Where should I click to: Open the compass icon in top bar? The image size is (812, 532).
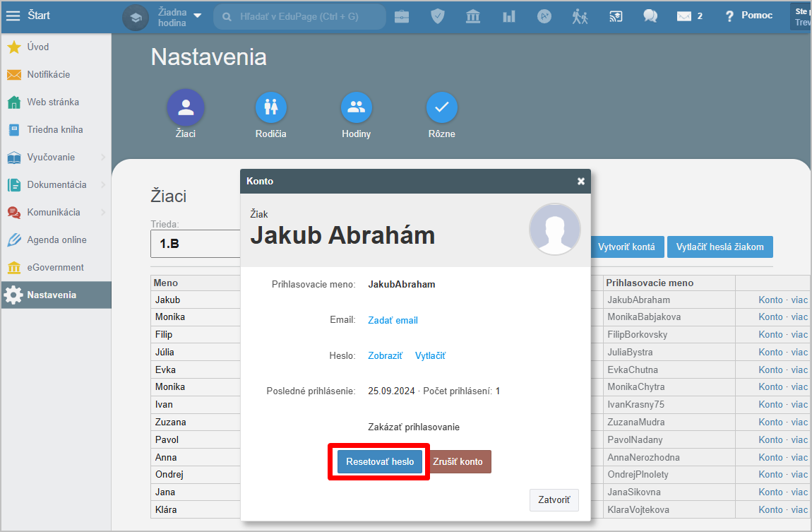coord(544,16)
